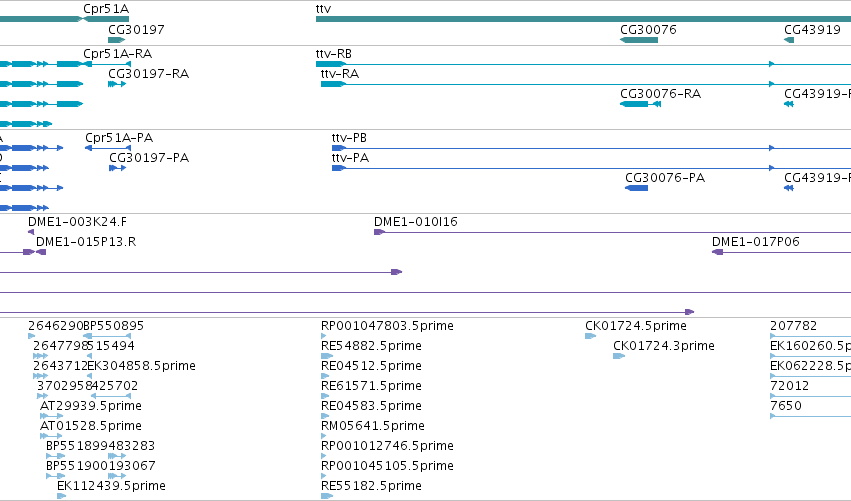
Task: Select the ttv-PB protein feature
Action: click(x=591, y=148)
